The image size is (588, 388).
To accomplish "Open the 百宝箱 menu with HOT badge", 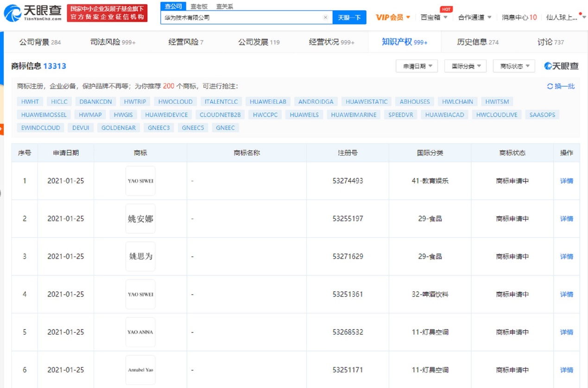I will pyautogui.click(x=434, y=18).
